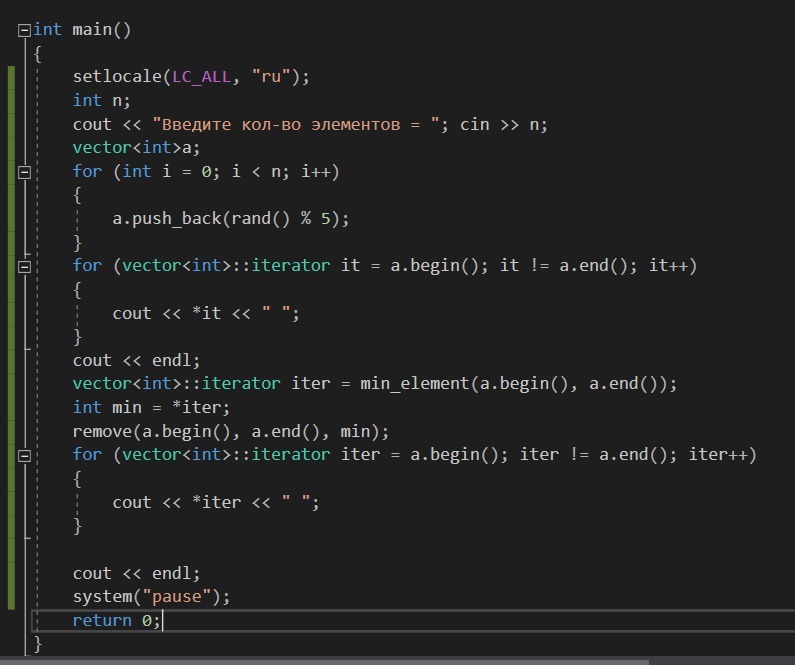This screenshot has height=665, width=795.
Task: Click the remove(a.begin(), a.end(), min) call
Action: point(230,431)
